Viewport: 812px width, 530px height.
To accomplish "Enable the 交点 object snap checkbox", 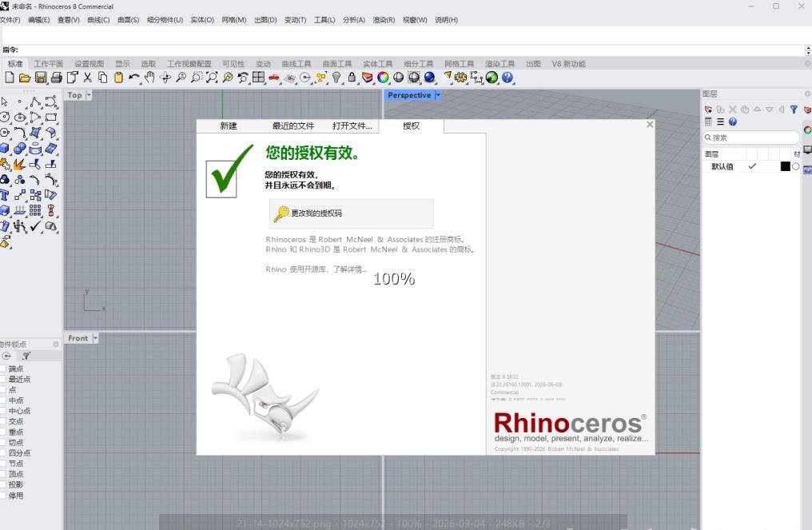I will (x=2, y=421).
